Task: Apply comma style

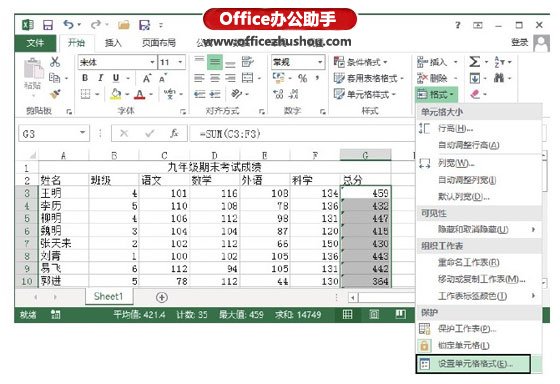Action: [x=317, y=78]
